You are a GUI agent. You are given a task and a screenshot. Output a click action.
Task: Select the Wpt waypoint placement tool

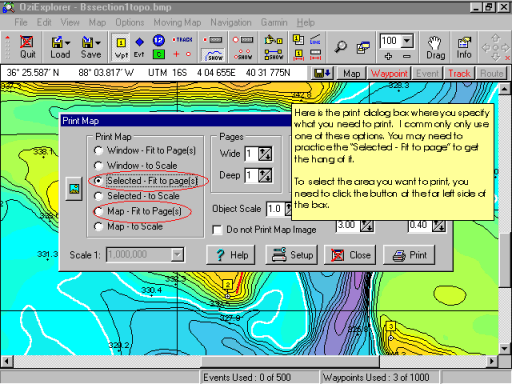point(121,47)
